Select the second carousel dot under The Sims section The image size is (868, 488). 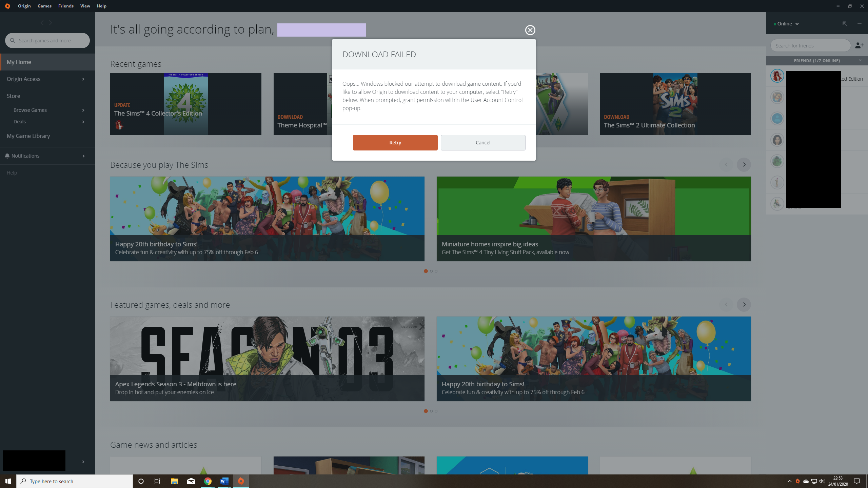point(431,271)
